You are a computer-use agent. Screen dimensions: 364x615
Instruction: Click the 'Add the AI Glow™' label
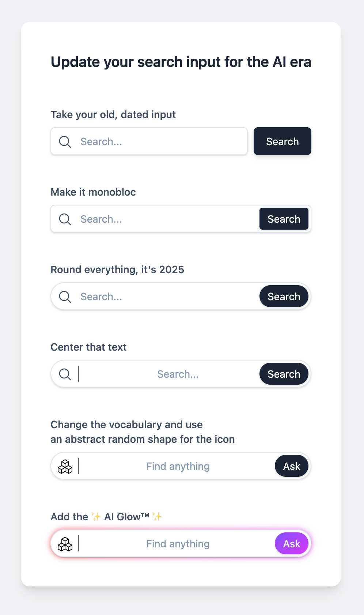(x=106, y=517)
